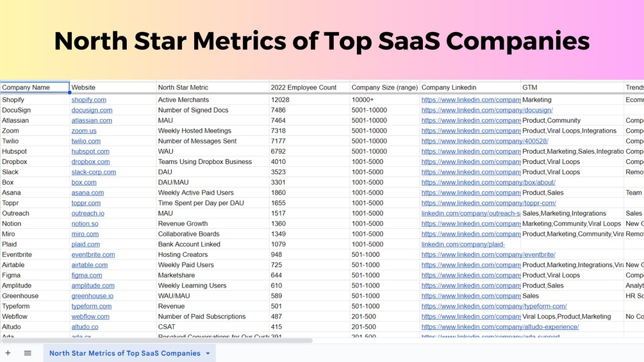Open the atlassian.com link
The width and height of the screenshot is (644, 362).
pyautogui.click(x=92, y=120)
